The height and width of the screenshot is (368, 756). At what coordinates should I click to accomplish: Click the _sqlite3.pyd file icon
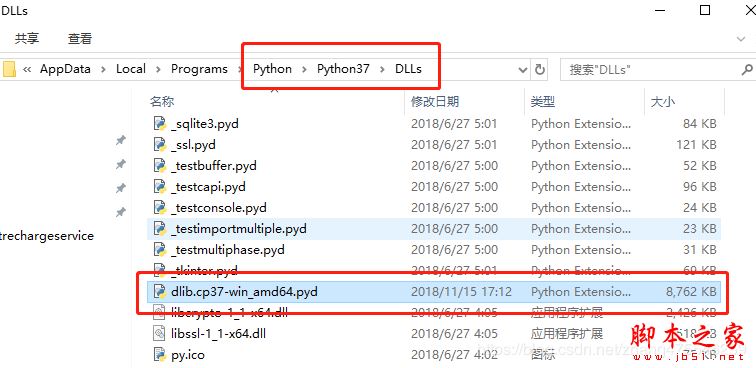coord(159,124)
